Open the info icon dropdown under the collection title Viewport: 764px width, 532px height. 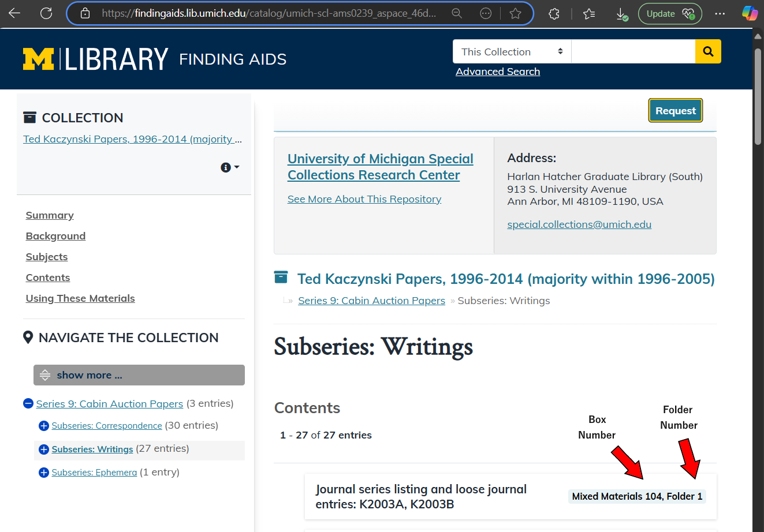click(230, 167)
